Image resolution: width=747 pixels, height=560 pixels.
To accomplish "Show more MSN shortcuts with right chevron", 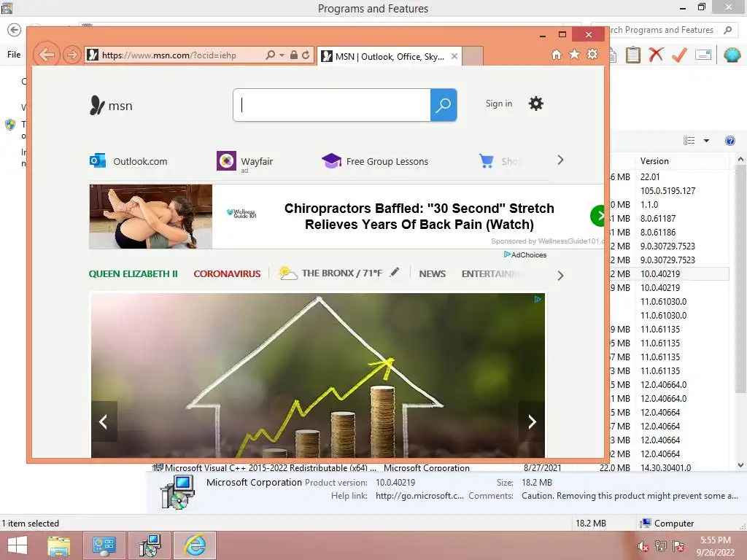I will [x=560, y=160].
